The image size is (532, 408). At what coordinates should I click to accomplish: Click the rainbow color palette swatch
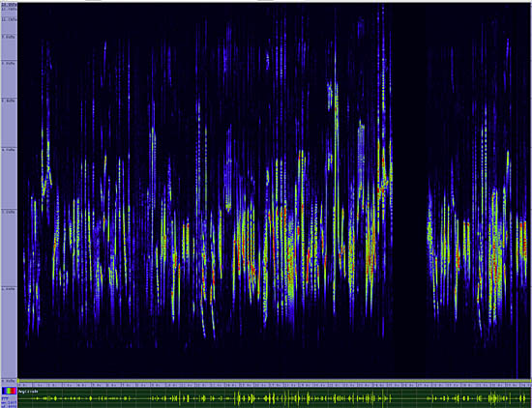9,391
